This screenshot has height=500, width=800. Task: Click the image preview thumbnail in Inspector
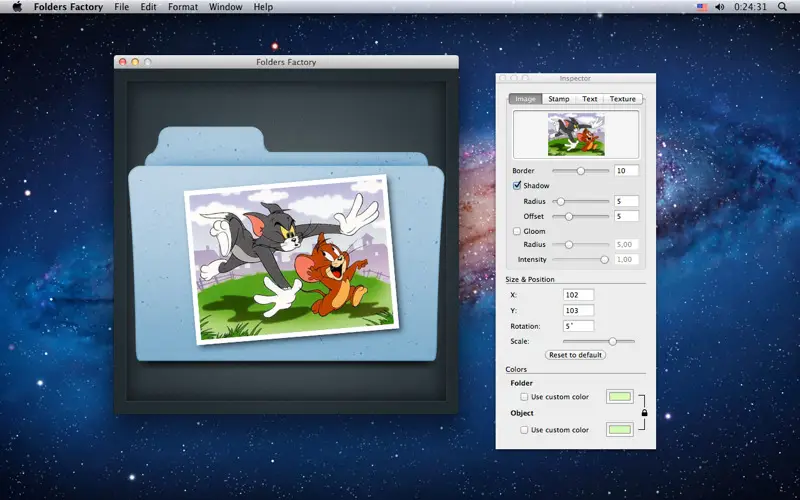click(576, 135)
